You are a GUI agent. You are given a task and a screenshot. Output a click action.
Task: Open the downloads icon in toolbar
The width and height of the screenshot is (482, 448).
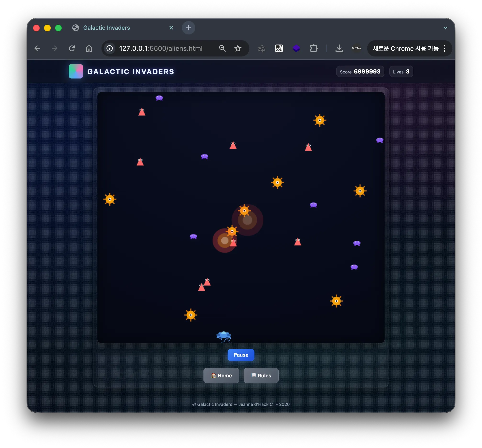(x=339, y=49)
